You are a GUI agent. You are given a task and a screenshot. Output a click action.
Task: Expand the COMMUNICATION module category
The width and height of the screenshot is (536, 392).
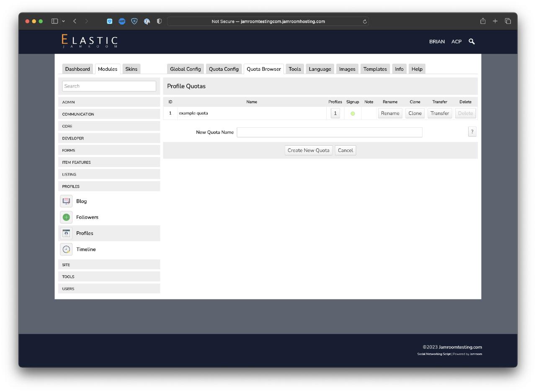pos(109,114)
